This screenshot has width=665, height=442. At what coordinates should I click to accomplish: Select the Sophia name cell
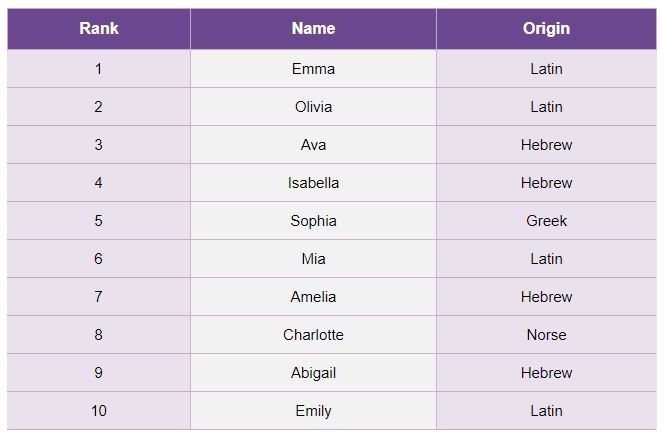pyautogui.click(x=313, y=221)
